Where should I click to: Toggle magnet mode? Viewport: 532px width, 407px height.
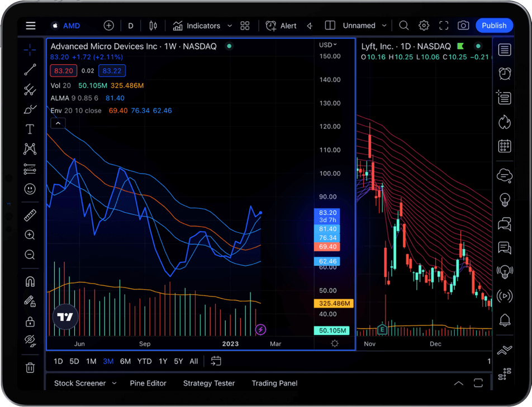click(30, 281)
